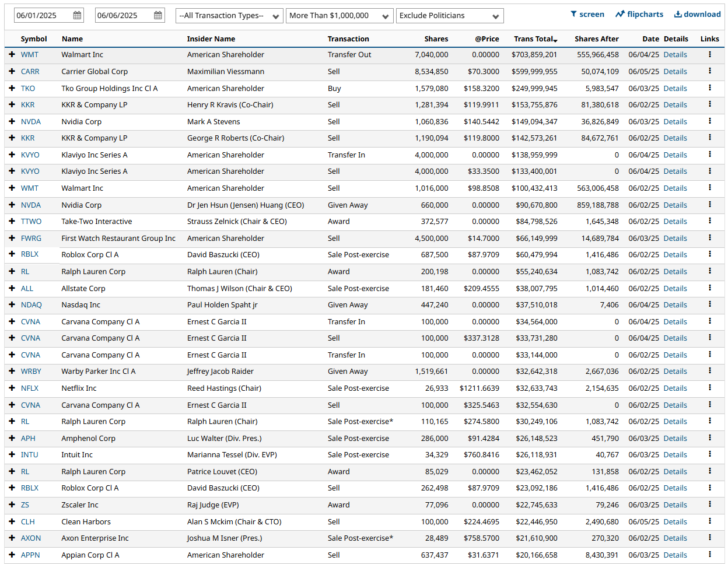
Task: Expand the CARR Carrier Global row
Action: pos(12,71)
